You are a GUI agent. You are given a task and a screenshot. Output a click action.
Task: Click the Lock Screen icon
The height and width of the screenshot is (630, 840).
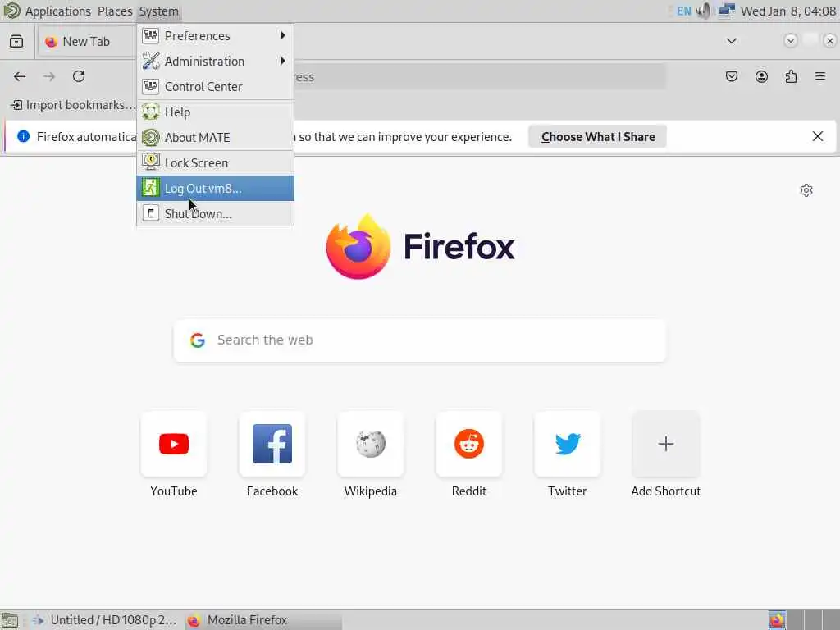pos(151,163)
